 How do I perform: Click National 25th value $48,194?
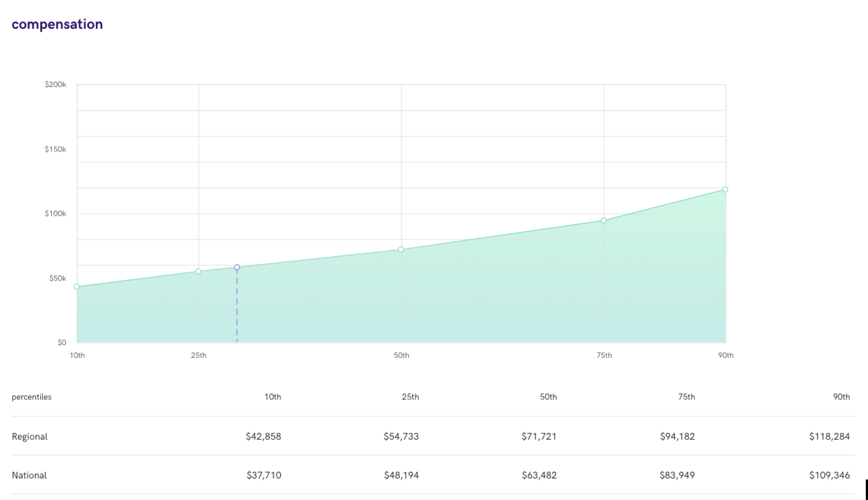pyautogui.click(x=401, y=475)
